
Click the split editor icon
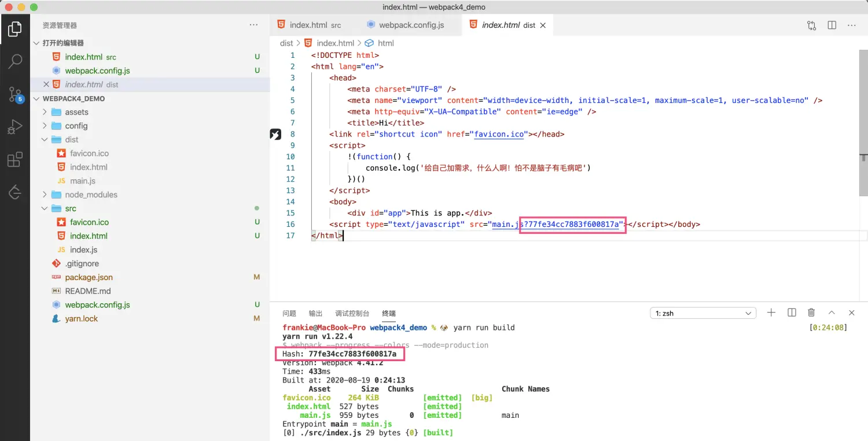tap(832, 25)
